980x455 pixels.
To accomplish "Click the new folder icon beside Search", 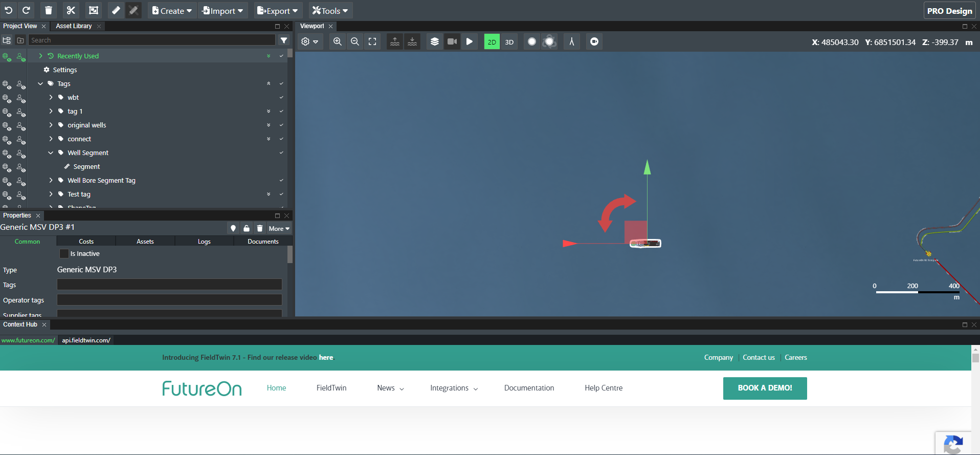I will click(20, 40).
